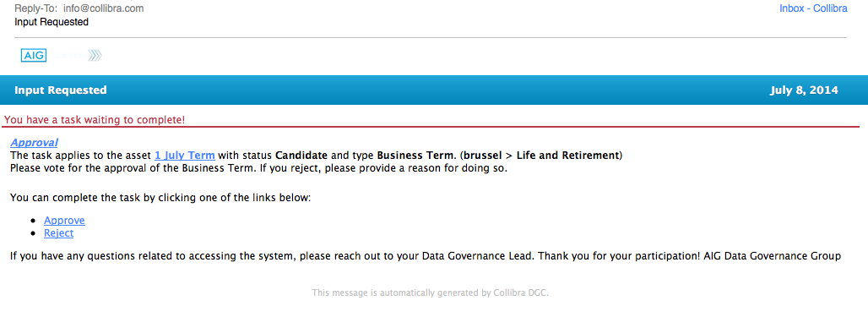Click the AIG logo
The image size is (868, 317).
[33, 55]
